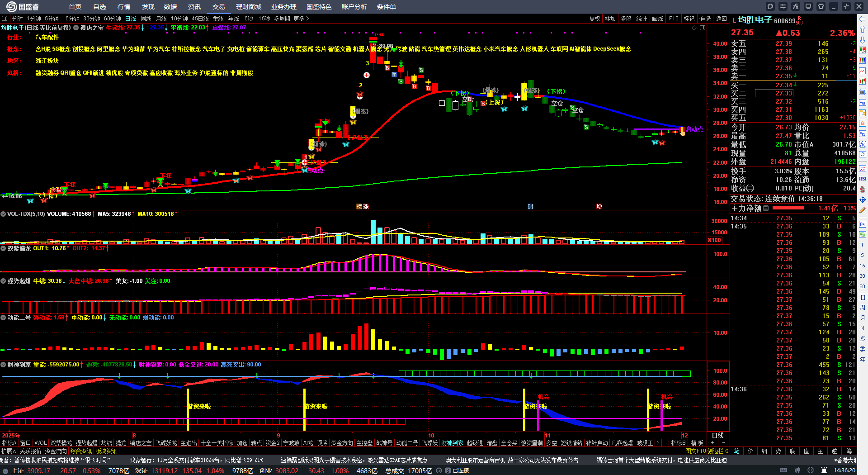Select the candlestick chart icon in sidebar
Image resolution: width=868 pixels, height=475 pixels.
click(x=863, y=81)
